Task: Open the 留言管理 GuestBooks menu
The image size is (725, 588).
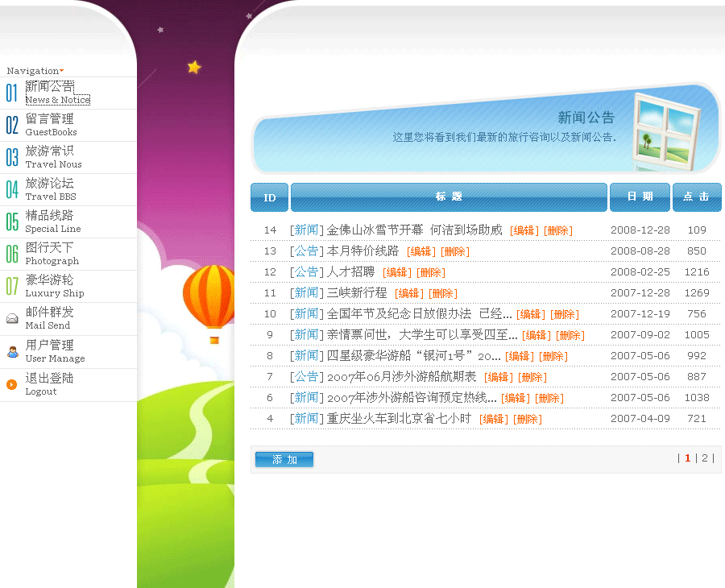Action: point(51,126)
